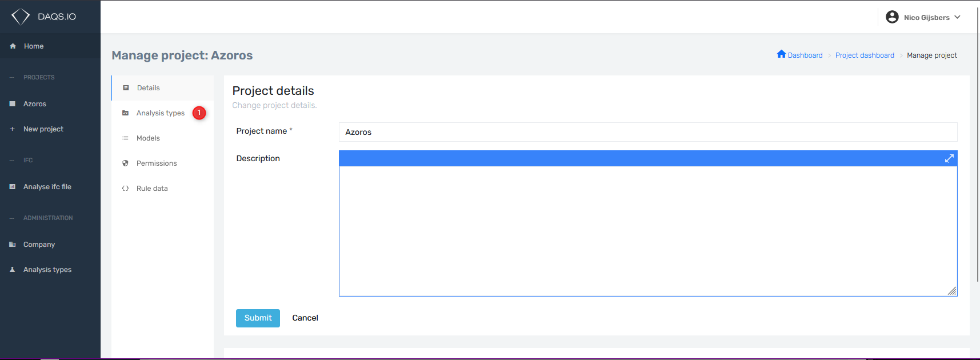
Task: Open the Details tab
Action: pyautogui.click(x=163, y=88)
